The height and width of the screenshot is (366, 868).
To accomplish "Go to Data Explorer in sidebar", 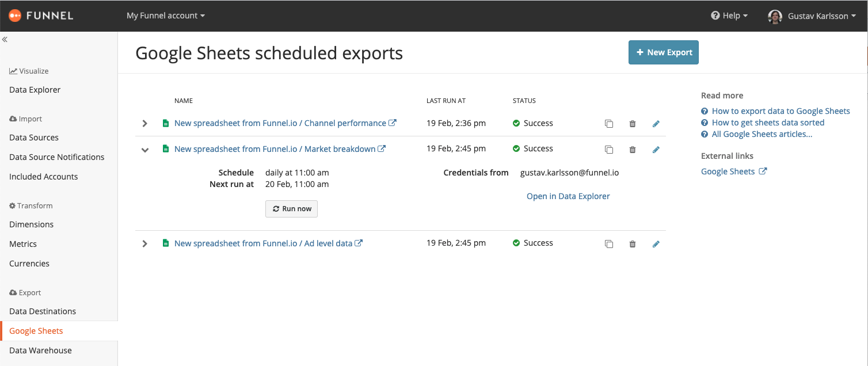I will coord(35,90).
